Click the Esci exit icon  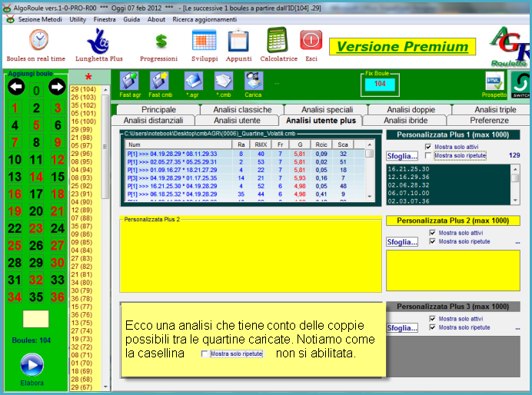click(311, 40)
